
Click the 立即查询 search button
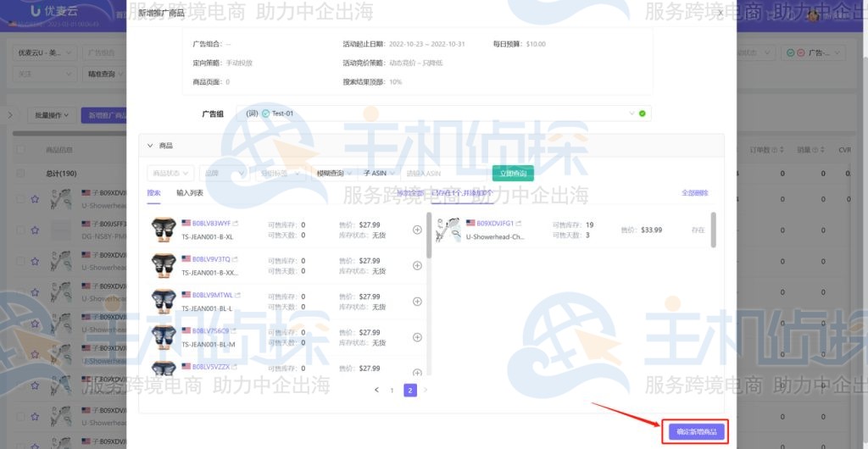(513, 173)
